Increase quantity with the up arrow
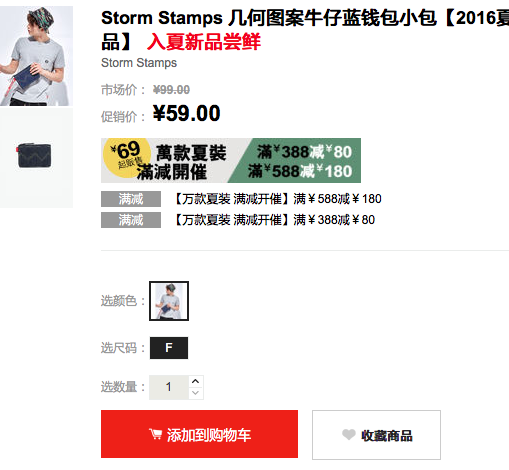509x470 pixels. (196, 381)
